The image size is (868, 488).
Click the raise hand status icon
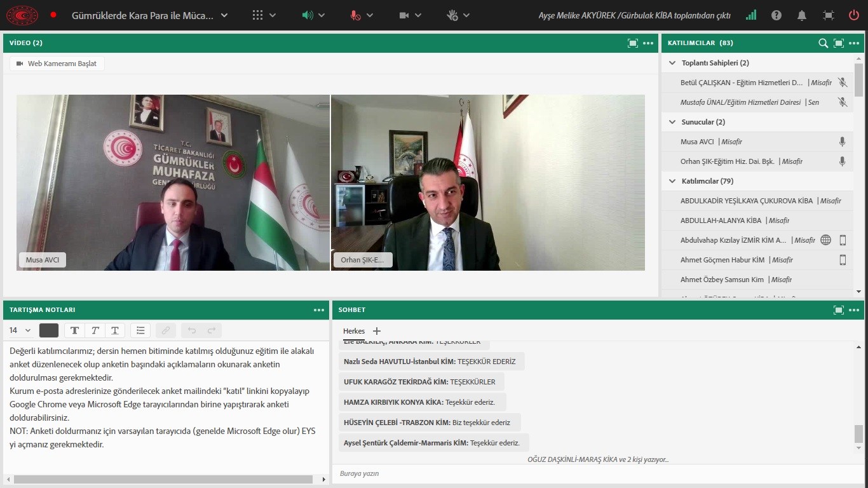(x=452, y=15)
